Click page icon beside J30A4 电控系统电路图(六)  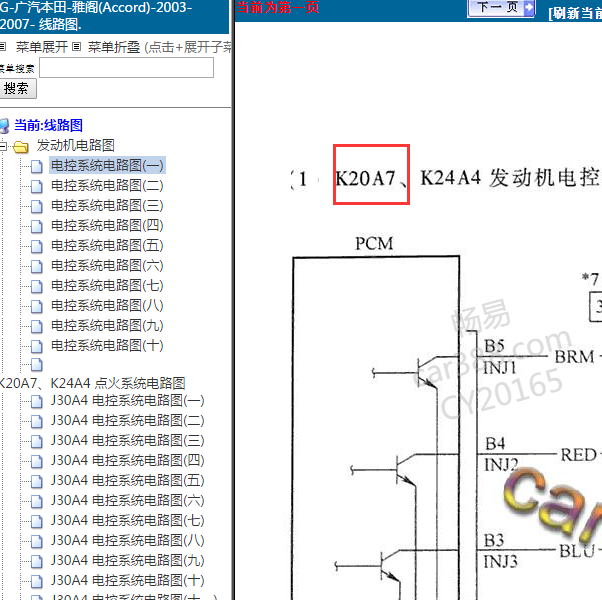pos(36,501)
